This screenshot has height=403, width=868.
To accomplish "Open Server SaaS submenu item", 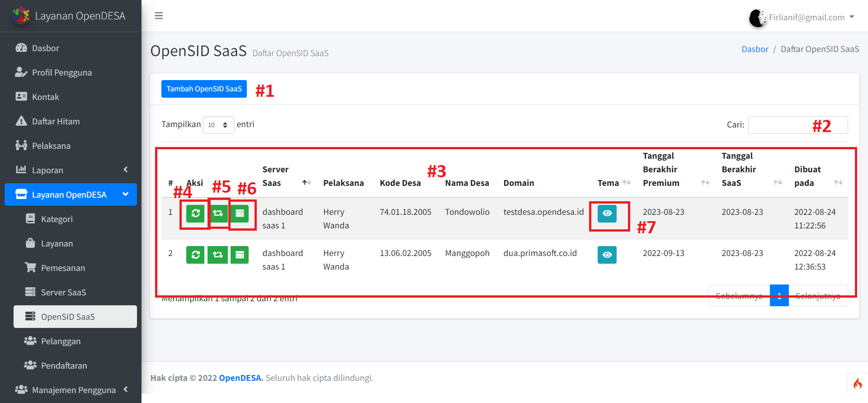I will point(75,292).
